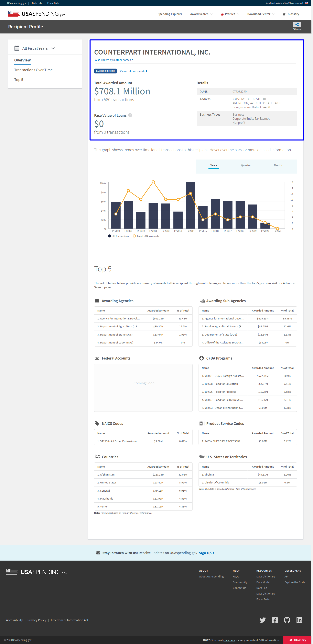Viewport: 313px width, 644px height.
Task: Click Virginia row in States table
Action: pyautogui.click(x=248, y=475)
